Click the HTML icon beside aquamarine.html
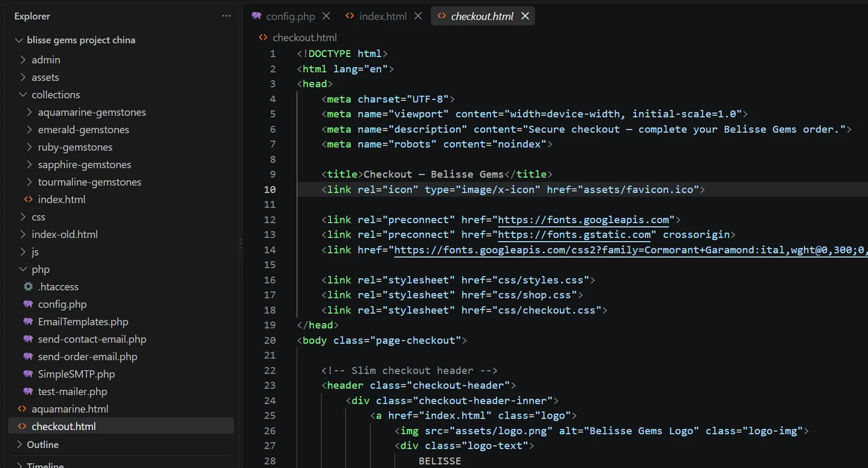This screenshot has width=868, height=468. coord(22,409)
